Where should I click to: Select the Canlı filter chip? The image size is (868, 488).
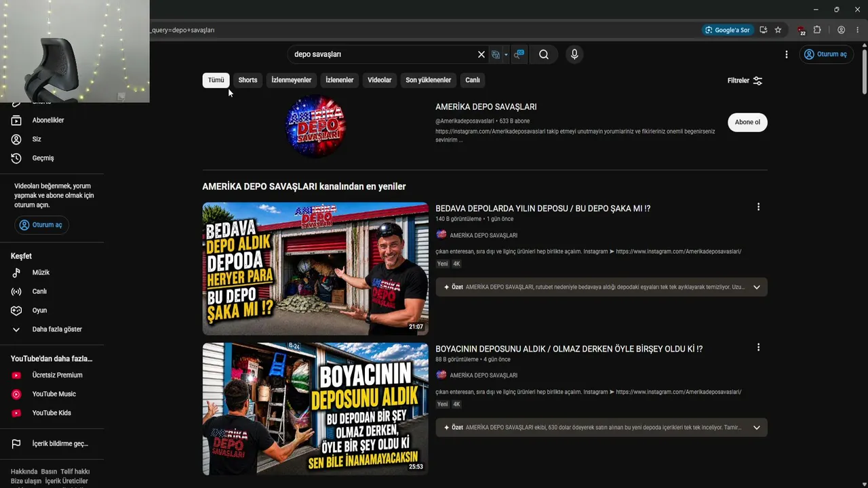pos(473,80)
